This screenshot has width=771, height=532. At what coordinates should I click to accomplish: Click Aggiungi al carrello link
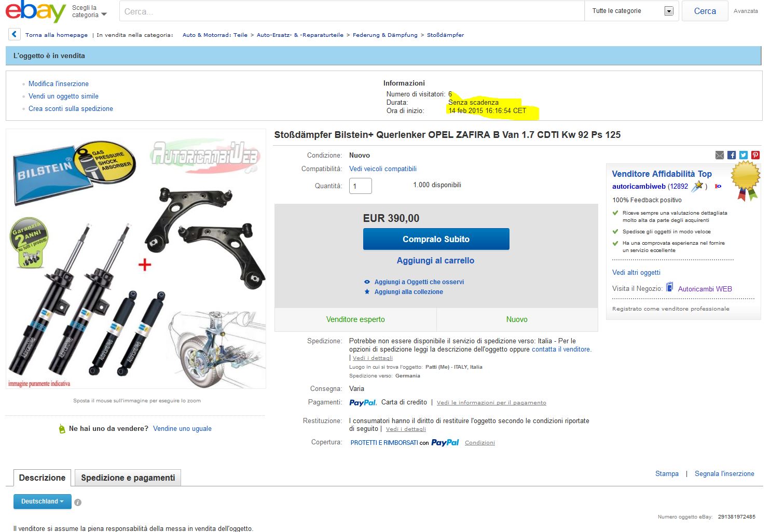coord(435,260)
